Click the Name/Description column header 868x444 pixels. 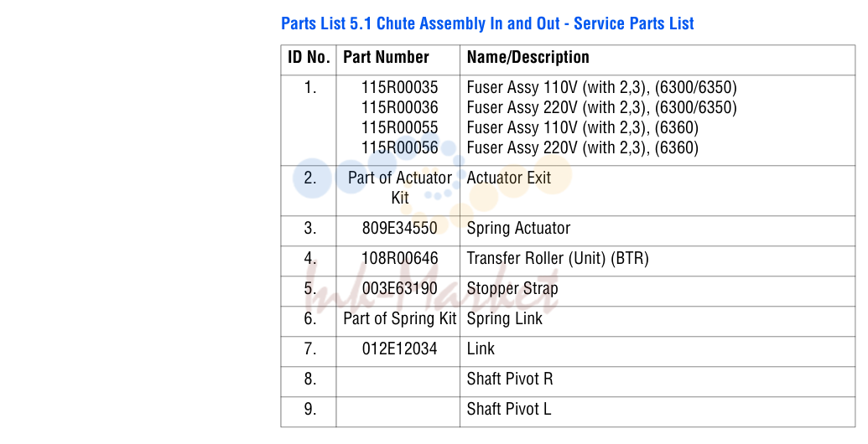pyautogui.click(x=528, y=57)
